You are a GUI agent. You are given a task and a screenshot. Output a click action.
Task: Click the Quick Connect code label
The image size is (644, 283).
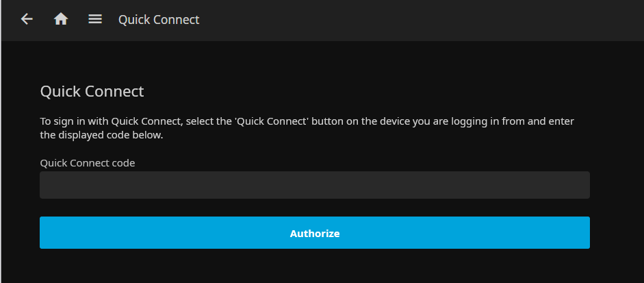pos(88,163)
